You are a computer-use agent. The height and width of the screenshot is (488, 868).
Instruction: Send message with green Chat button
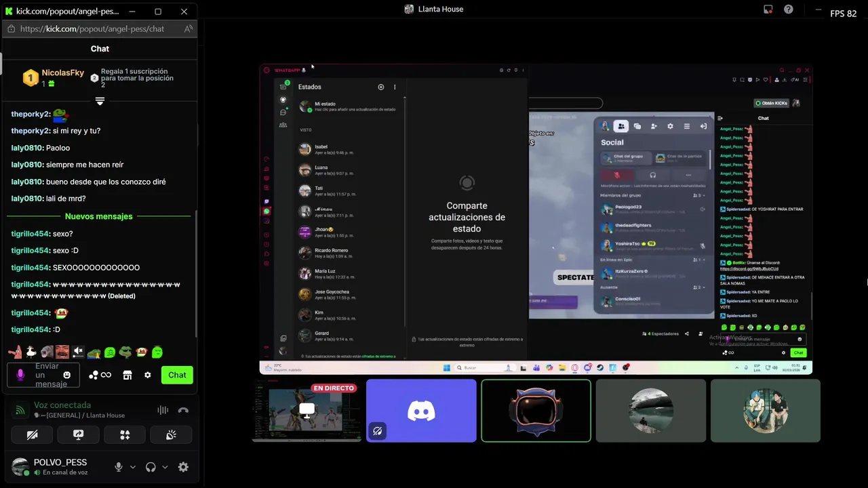177,375
